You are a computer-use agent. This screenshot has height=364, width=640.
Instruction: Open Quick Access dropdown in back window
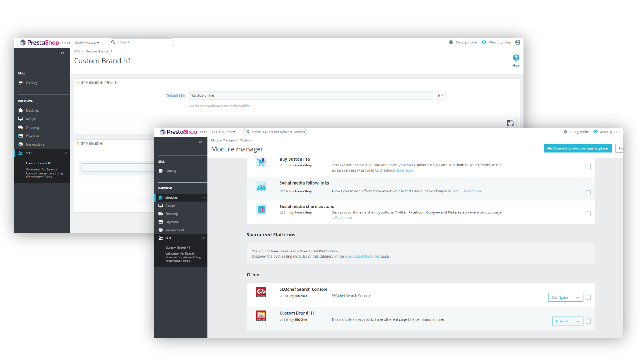click(x=87, y=43)
